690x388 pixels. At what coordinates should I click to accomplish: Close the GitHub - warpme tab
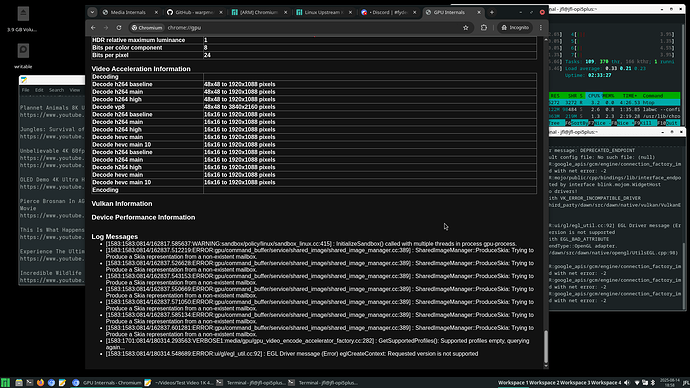coord(221,12)
